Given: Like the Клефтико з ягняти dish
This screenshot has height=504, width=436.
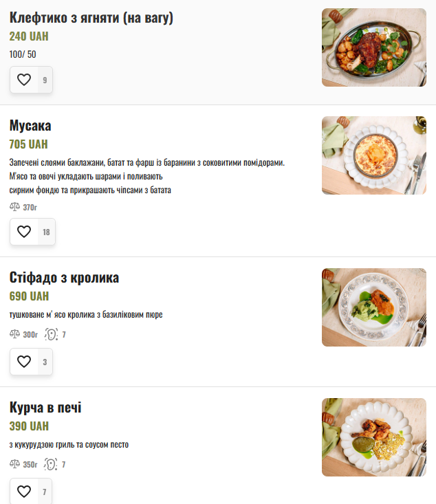Looking at the screenshot, I should click(x=24, y=80).
